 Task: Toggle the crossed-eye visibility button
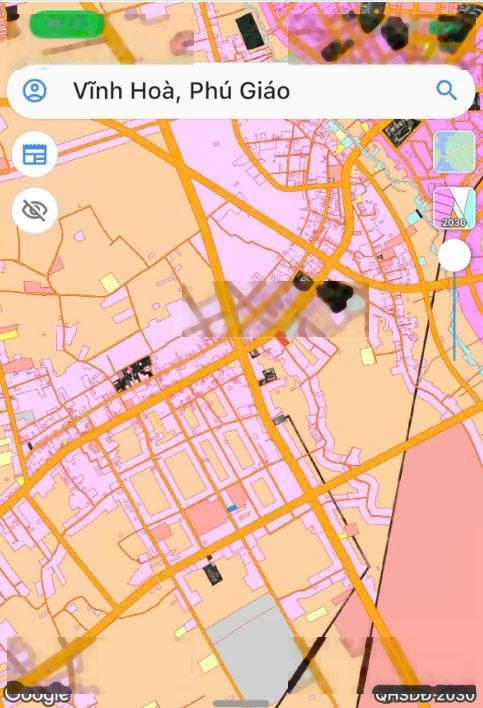click(35, 210)
